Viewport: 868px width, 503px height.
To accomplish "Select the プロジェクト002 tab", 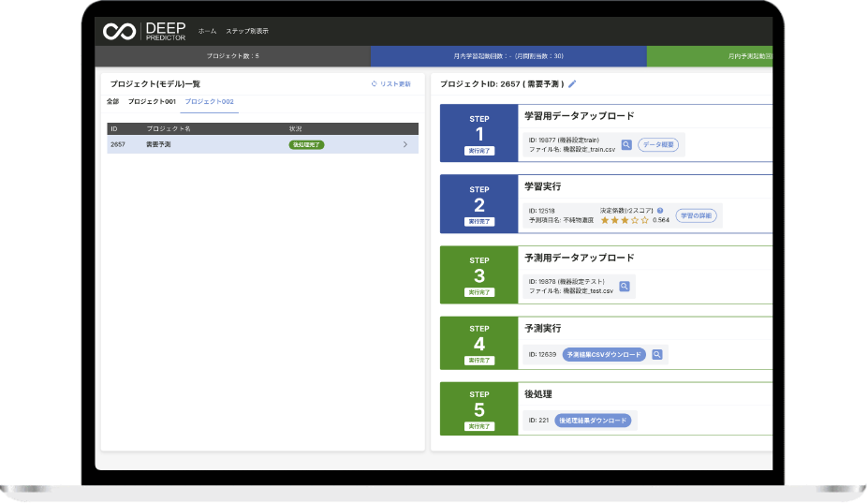I will [209, 101].
